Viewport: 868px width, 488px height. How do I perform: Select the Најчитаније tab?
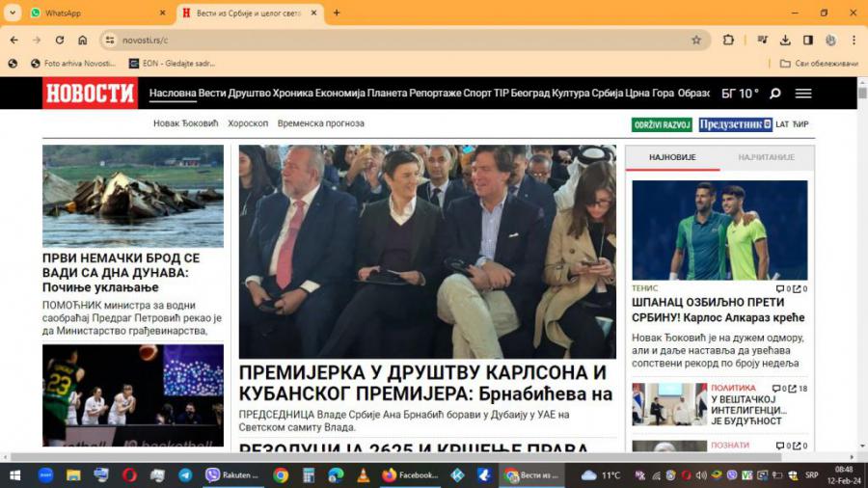[x=766, y=157]
